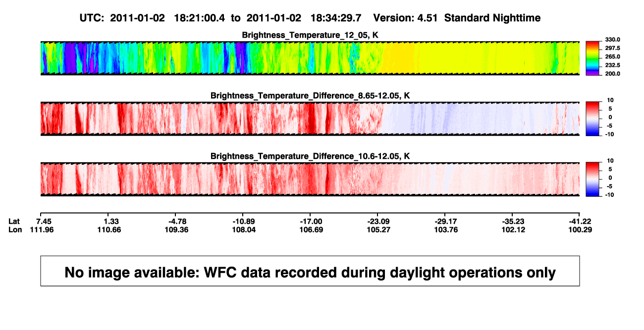Select the Brightness_Temperature_Difference_10.6-12.05, K title

pyautogui.click(x=310, y=156)
